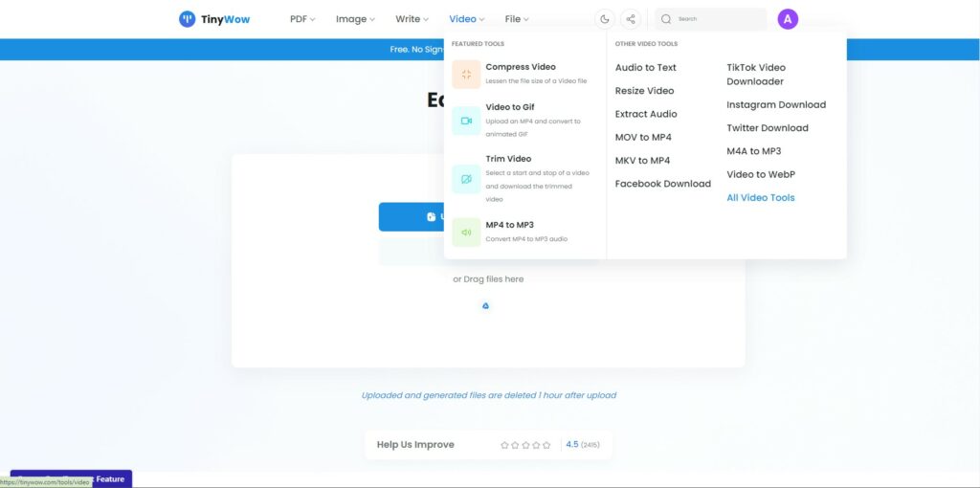980x488 pixels.
Task: Select MKV to MP4
Action: (x=642, y=161)
